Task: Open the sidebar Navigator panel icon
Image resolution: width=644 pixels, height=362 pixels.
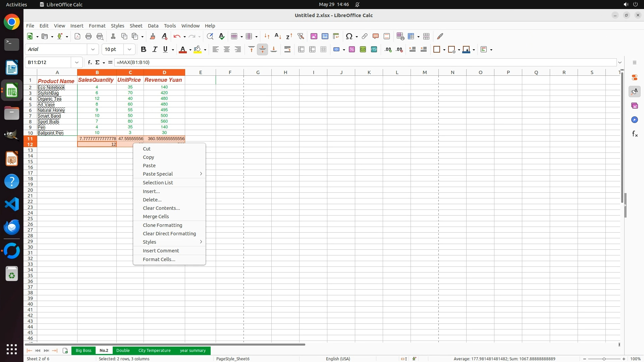Action: pos(634,120)
